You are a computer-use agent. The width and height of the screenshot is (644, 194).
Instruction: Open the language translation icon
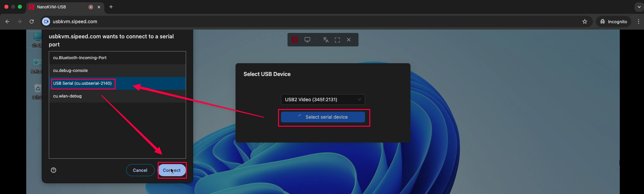326,40
